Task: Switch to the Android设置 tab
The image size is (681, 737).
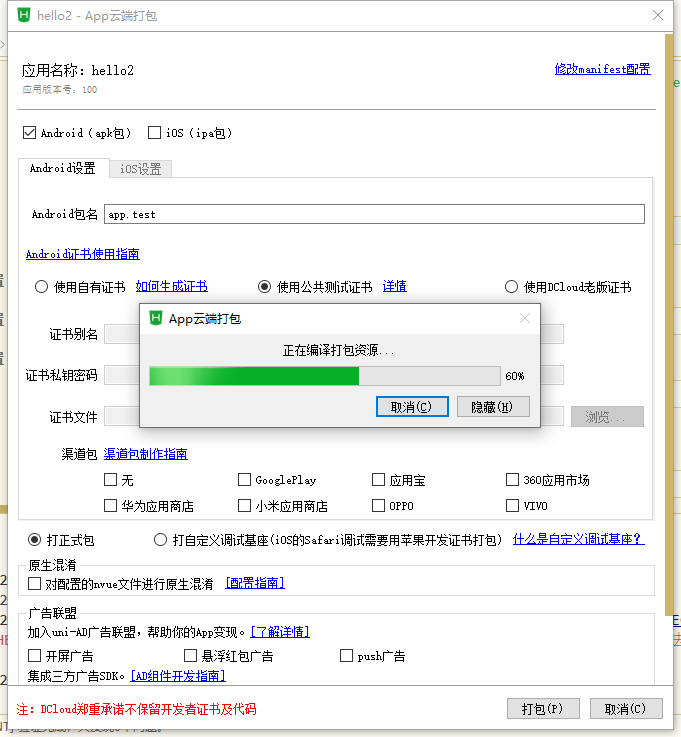Action: [63, 168]
